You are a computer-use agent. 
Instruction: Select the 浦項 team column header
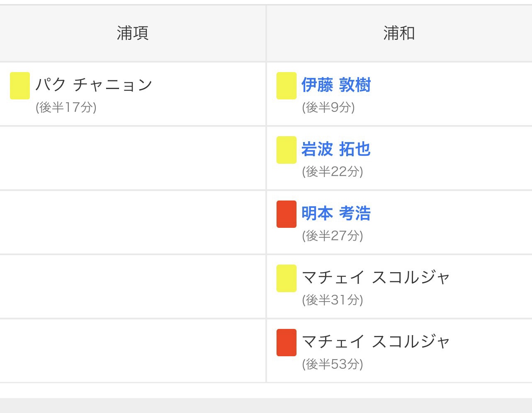pyautogui.click(x=133, y=33)
